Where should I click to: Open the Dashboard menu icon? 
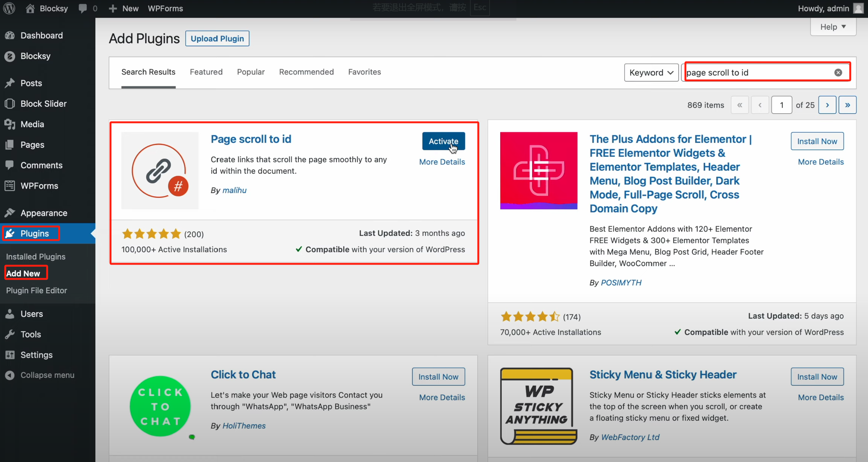pyautogui.click(x=10, y=35)
